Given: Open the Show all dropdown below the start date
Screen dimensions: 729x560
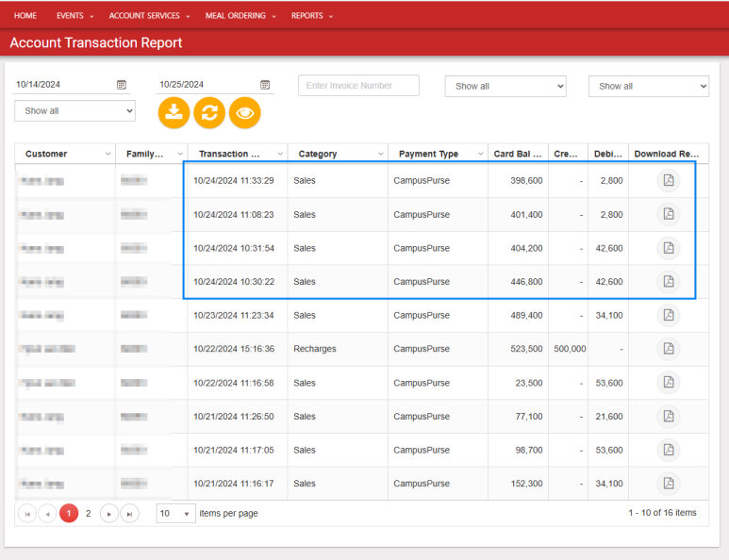Looking at the screenshot, I should click(75, 111).
